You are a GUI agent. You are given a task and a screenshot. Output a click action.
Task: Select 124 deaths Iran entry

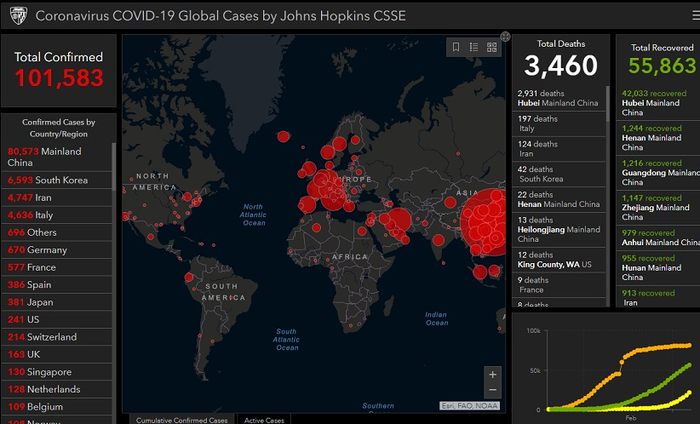[558, 149]
